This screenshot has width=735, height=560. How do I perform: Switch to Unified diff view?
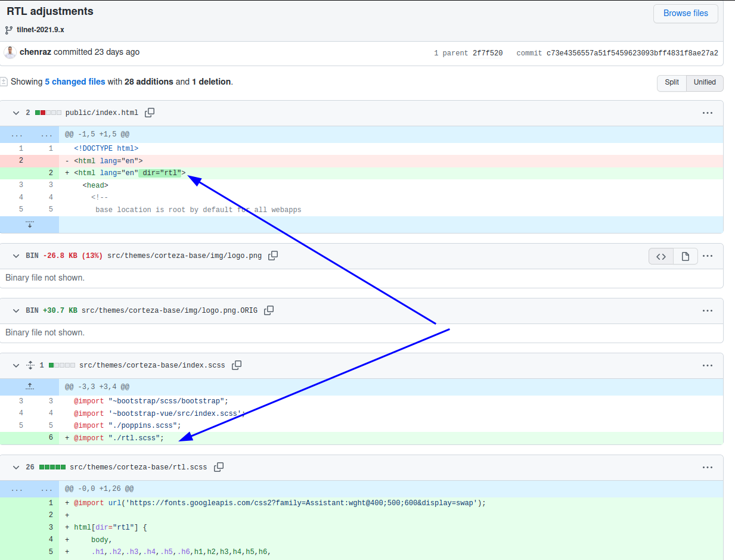point(705,82)
